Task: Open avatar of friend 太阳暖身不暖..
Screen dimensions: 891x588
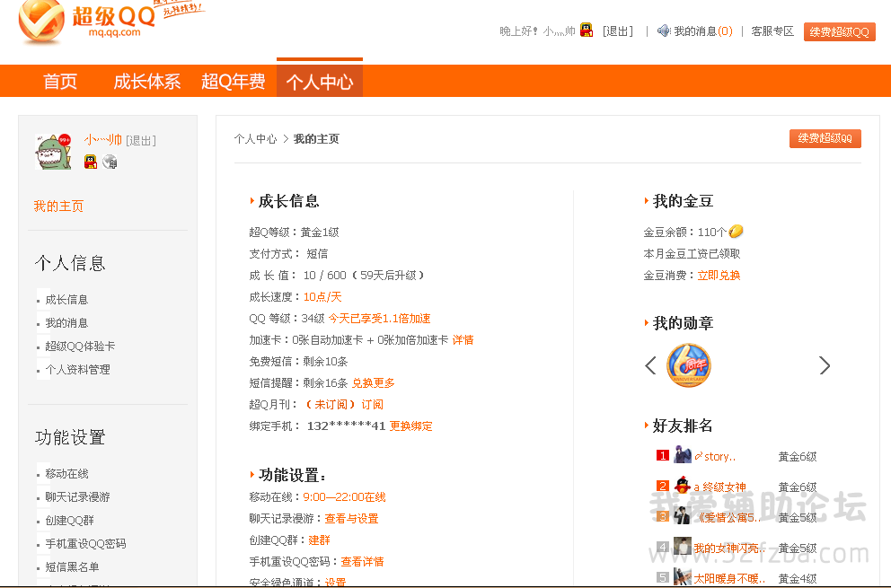Action: click(683, 577)
